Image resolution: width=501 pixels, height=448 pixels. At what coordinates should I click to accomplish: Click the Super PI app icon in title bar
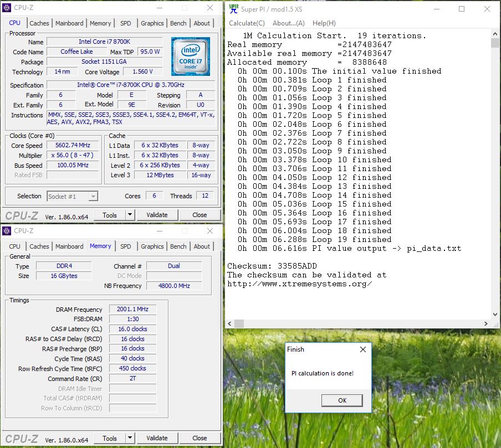233,9
